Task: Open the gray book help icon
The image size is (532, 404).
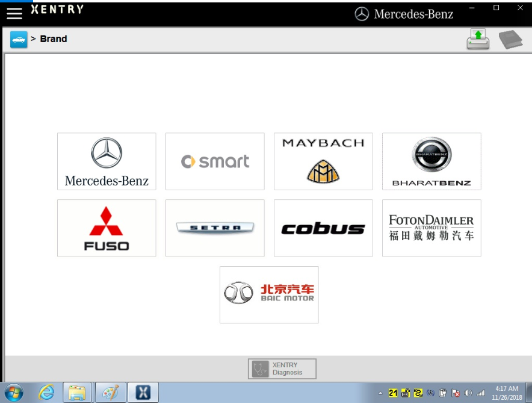Action: (510, 39)
